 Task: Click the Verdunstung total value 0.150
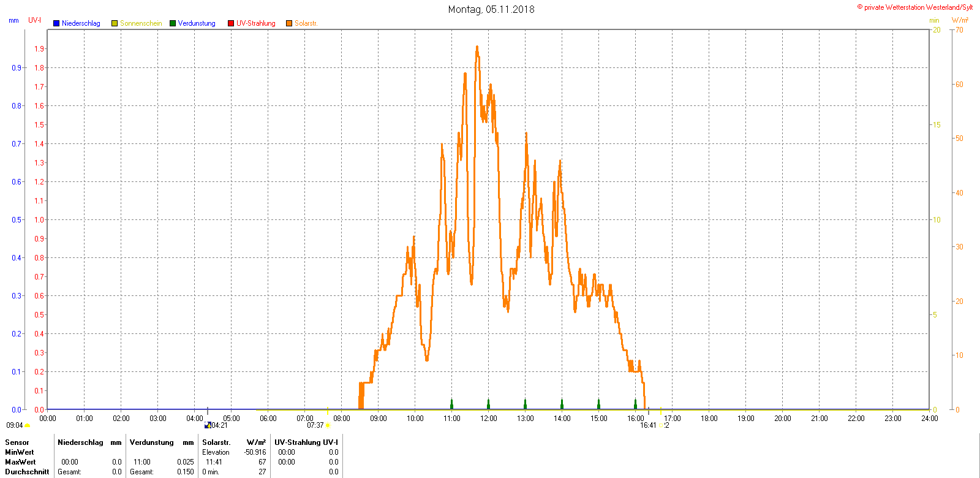click(x=186, y=472)
